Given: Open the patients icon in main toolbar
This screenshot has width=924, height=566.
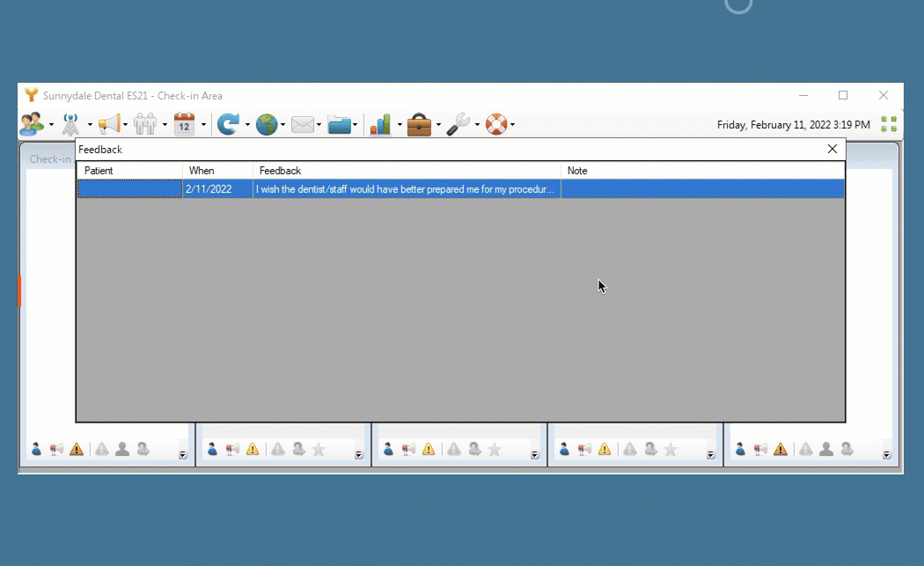Looking at the screenshot, I should (32, 125).
